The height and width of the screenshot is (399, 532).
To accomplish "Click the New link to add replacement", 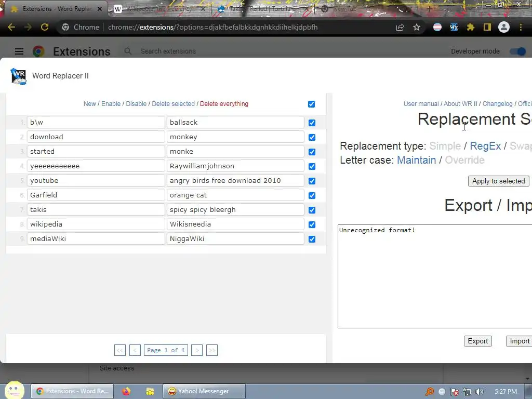I will click(x=89, y=104).
